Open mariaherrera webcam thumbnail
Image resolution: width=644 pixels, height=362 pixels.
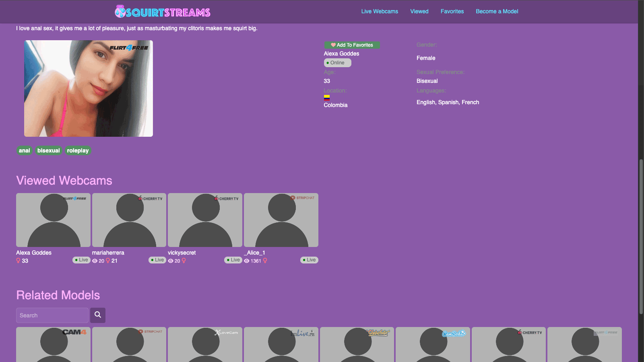pos(129,220)
